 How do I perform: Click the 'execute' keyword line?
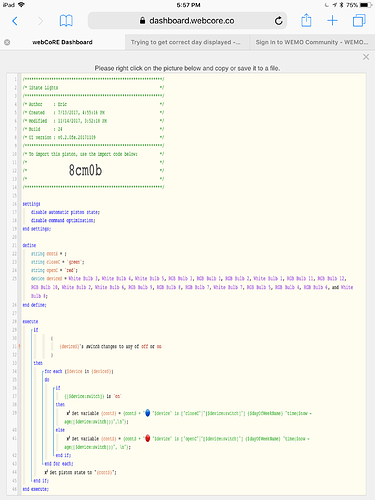tap(30, 322)
